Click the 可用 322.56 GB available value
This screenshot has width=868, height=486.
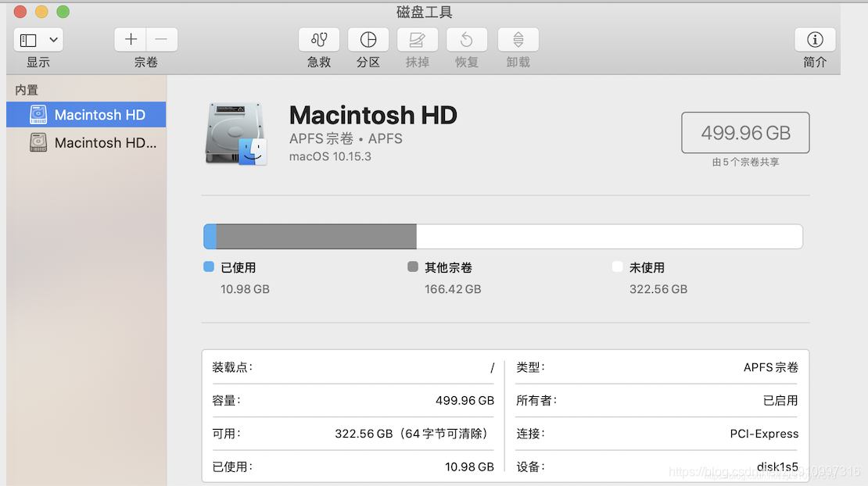(412, 434)
